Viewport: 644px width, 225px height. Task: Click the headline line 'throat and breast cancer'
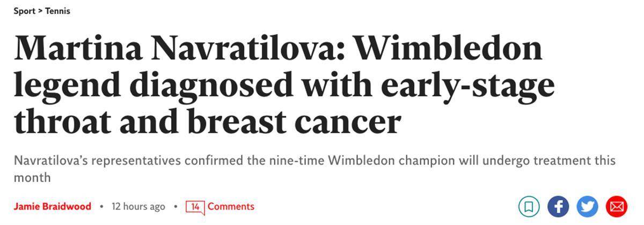point(207,121)
